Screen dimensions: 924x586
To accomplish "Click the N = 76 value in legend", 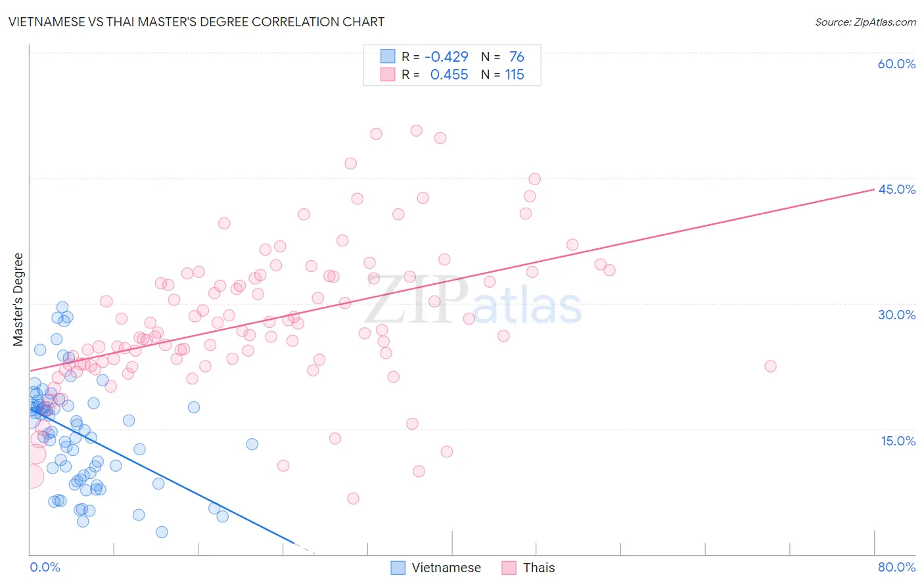I will point(503,56).
